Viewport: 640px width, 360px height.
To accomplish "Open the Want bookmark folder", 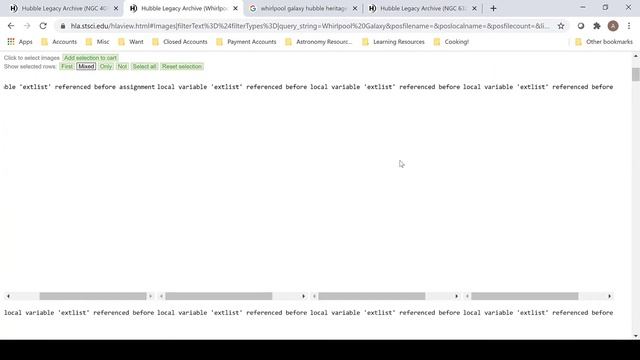I will [131, 42].
